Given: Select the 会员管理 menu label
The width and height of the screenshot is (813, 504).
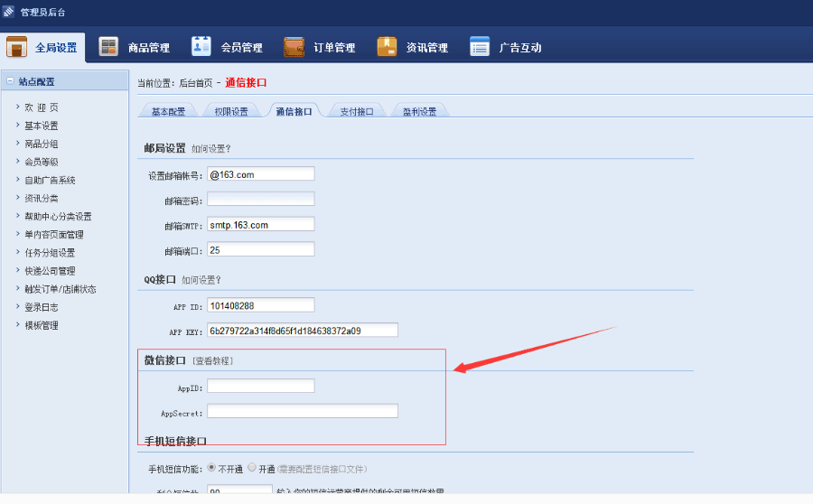Looking at the screenshot, I should (x=241, y=48).
